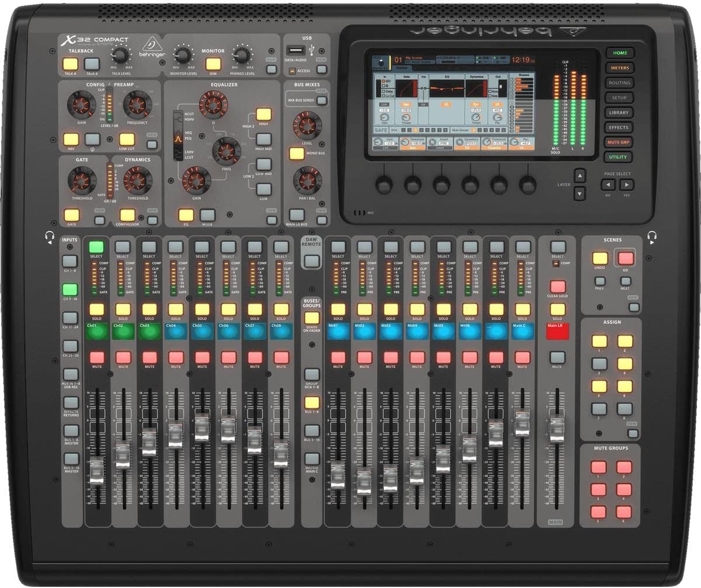The image size is (701, 588).
Task: Open the MUTE GRP screen
Action: [619, 142]
